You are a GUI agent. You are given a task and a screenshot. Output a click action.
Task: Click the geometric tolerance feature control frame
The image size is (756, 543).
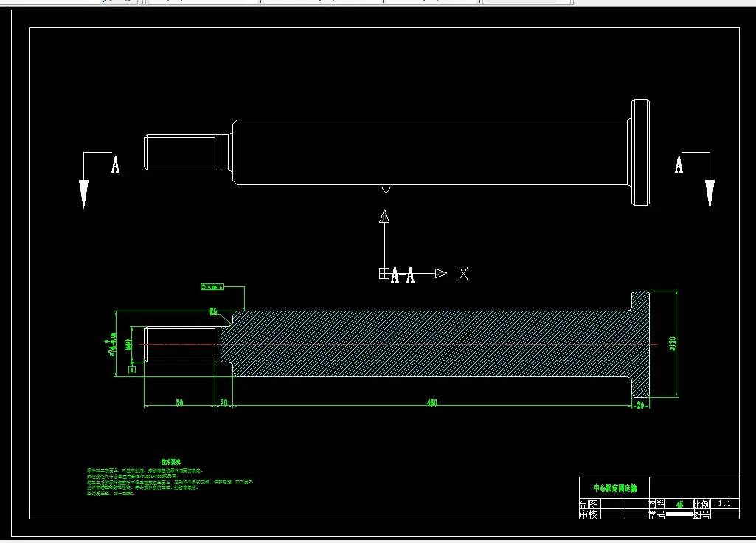click(212, 287)
